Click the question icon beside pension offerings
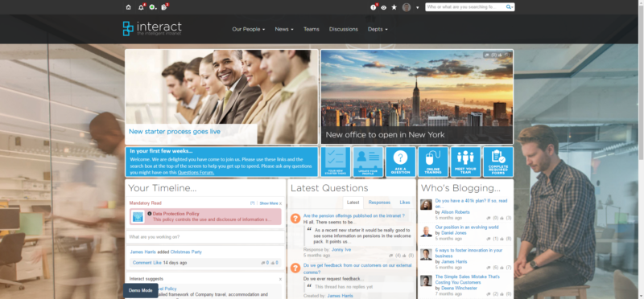 [x=295, y=218]
